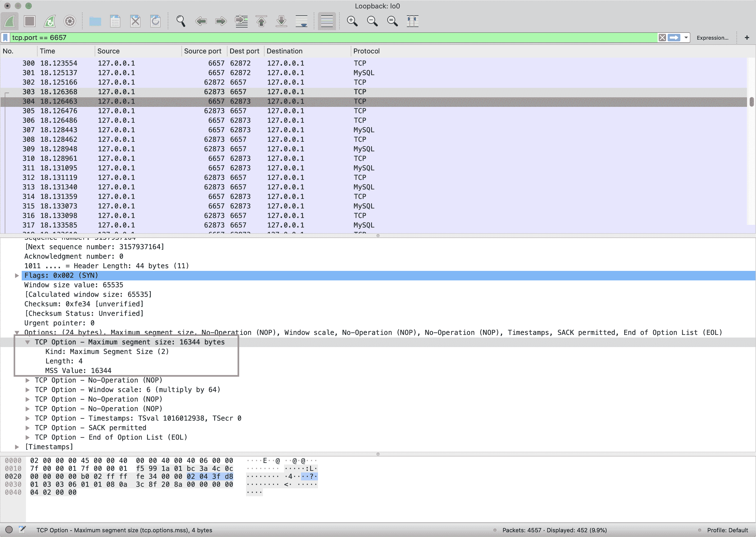Stop capture with the square toolbar icon

tap(30, 21)
